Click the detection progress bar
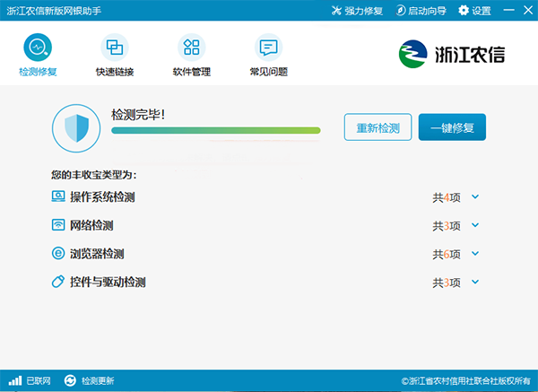 tap(216, 130)
